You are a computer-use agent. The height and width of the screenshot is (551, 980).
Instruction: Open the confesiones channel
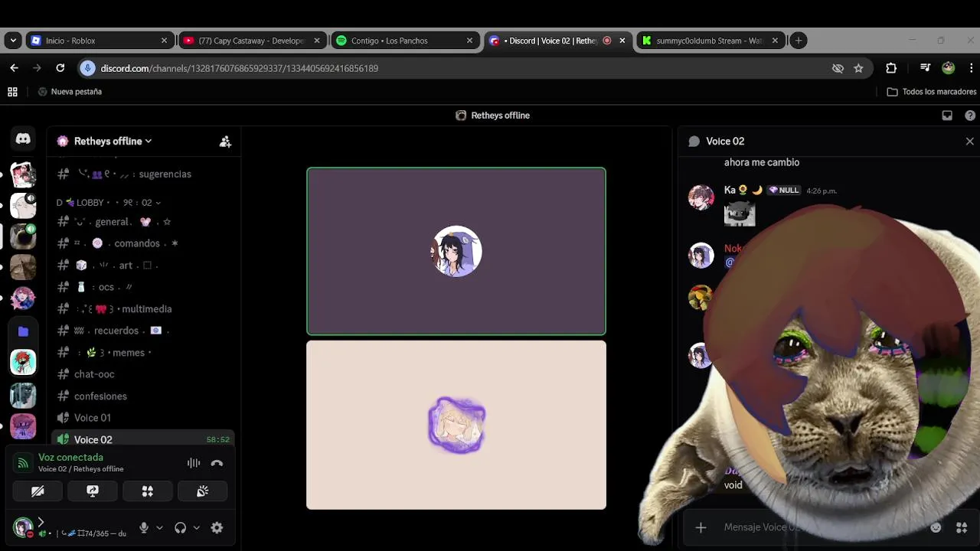coord(143,396)
